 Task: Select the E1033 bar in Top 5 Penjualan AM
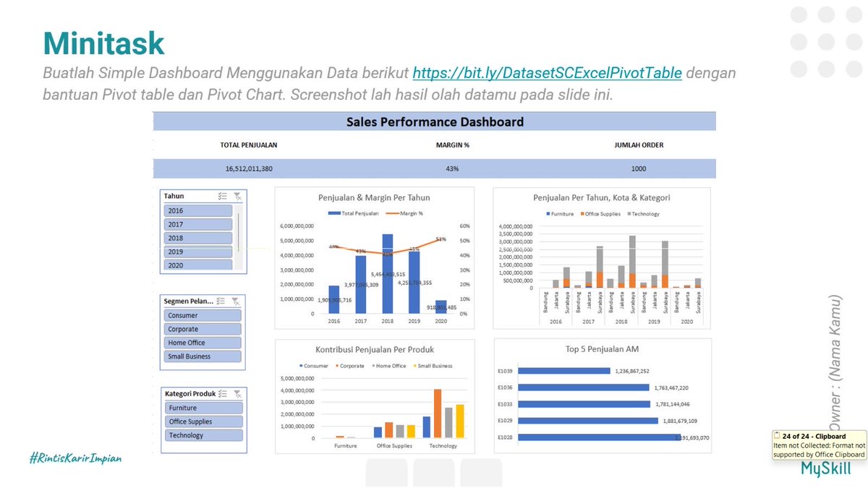point(585,404)
